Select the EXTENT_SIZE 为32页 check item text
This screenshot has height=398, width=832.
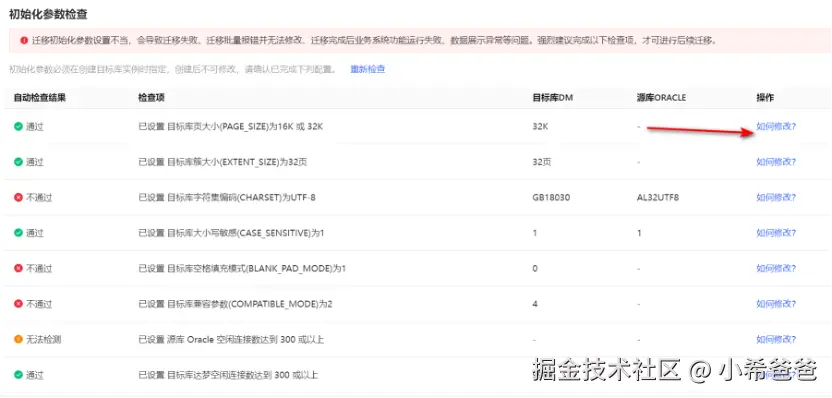tap(222, 162)
